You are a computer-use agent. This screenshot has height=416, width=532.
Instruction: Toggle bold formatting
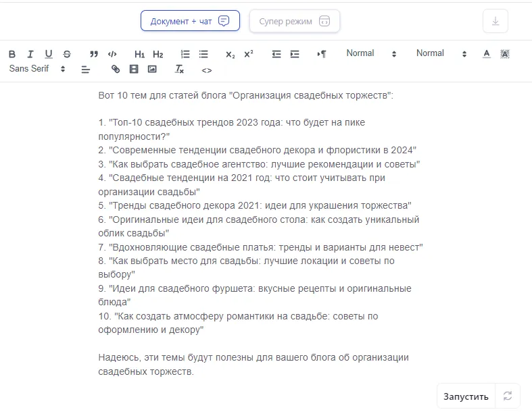pyautogui.click(x=12, y=54)
